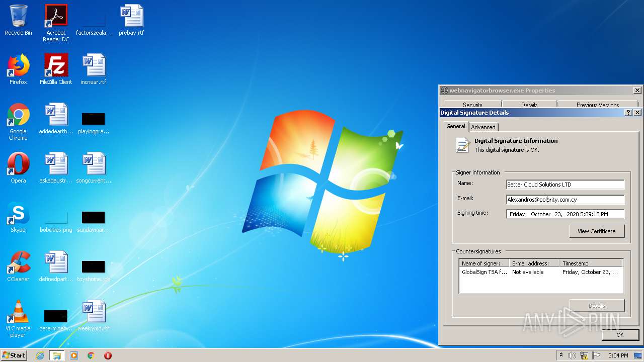Image resolution: width=644 pixels, height=362 pixels.
Task: Open the network tray icon
Action: click(x=584, y=355)
